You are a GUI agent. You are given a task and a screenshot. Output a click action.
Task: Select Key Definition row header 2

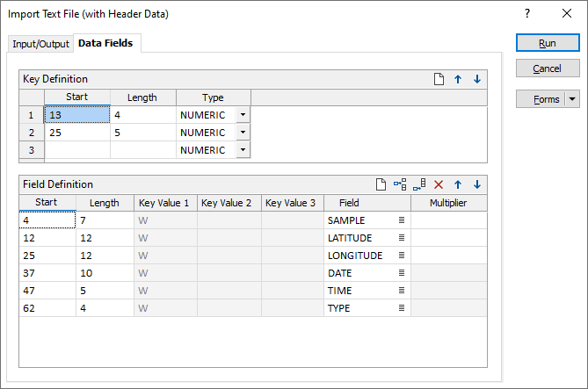(x=32, y=133)
